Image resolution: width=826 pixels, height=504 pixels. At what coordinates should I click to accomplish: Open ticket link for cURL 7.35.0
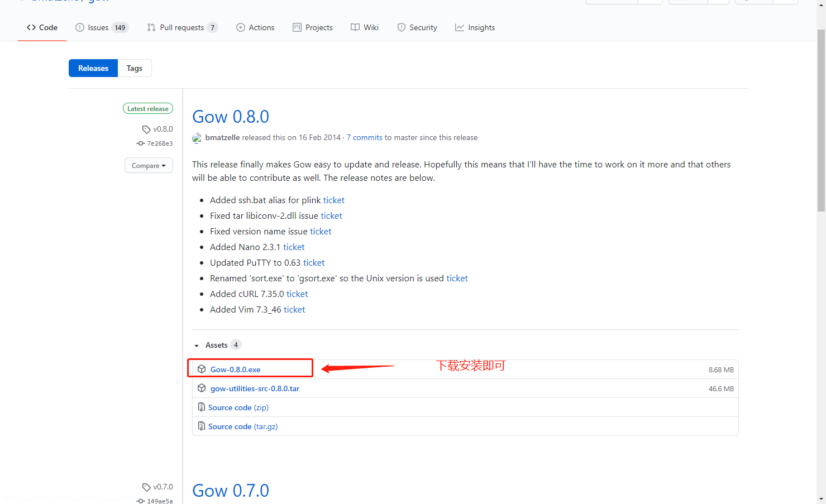[x=297, y=294]
